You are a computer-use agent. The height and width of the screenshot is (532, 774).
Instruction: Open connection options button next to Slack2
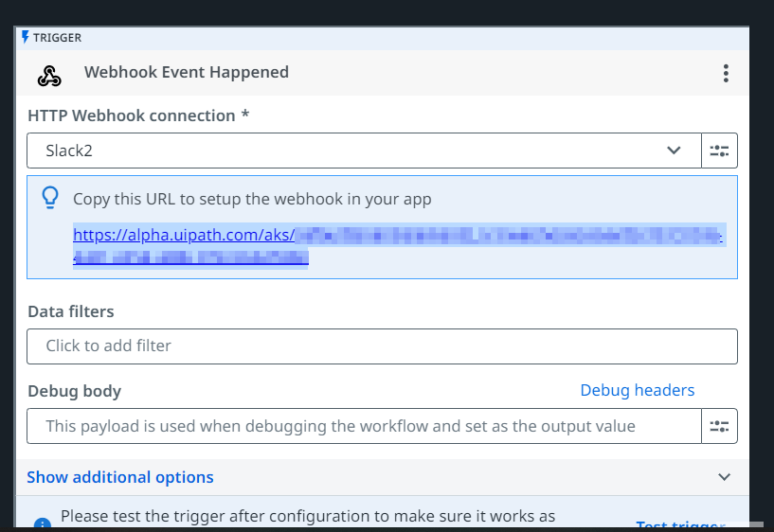click(x=719, y=151)
